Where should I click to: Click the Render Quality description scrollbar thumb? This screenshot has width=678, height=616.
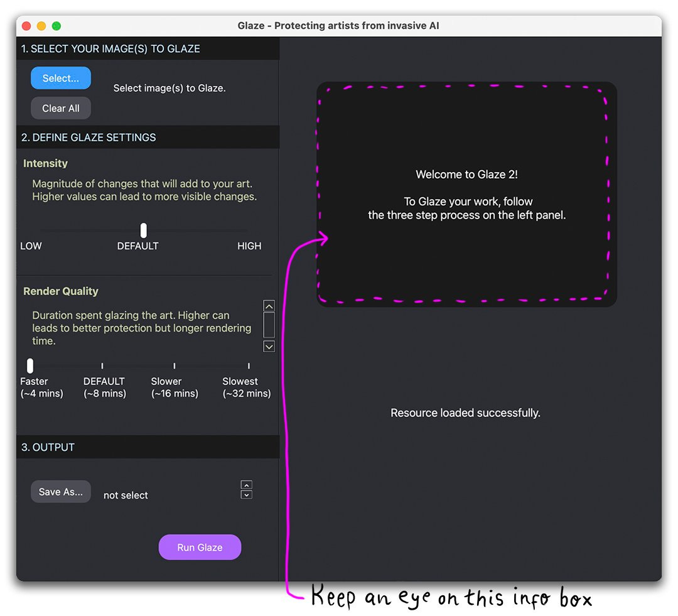coord(269,325)
